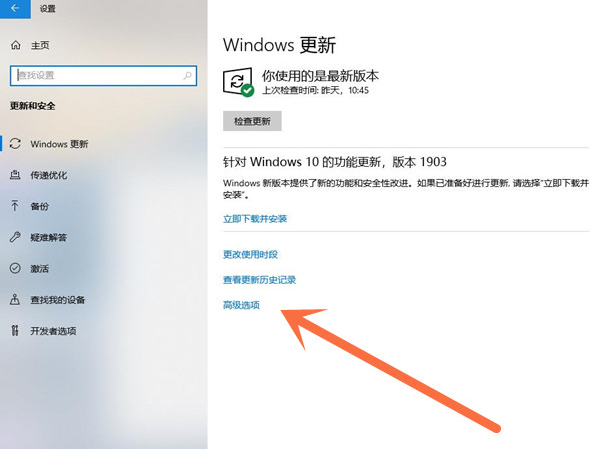
Task: Click 更改使用时段 link
Action: tap(250, 255)
